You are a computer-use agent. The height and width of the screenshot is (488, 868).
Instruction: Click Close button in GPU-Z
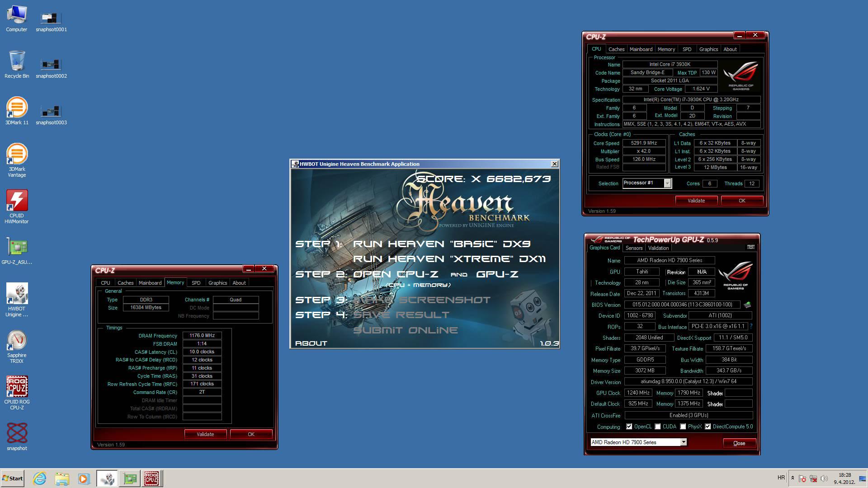click(739, 443)
